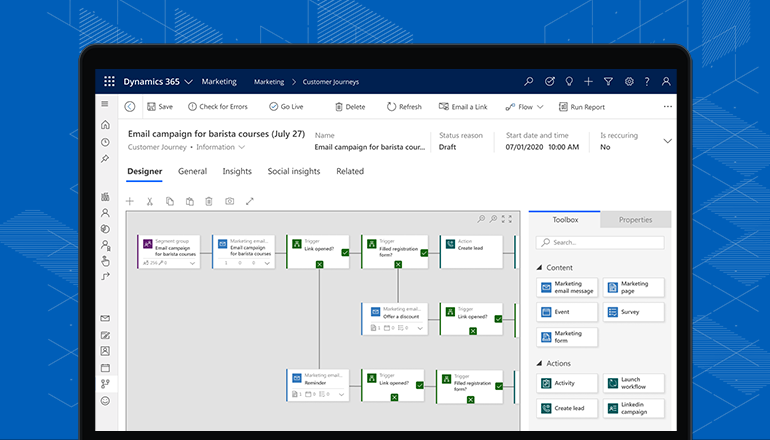The image size is (770, 440).
Task: Click the cut scissors icon on the designer toolbar
Action: tap(149, 201)
